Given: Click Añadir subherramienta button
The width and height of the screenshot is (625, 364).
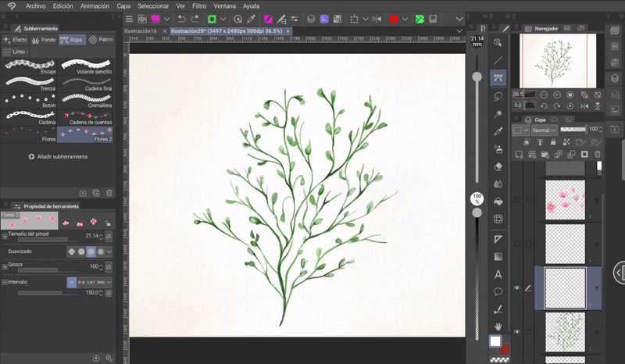Looking at the screenshot, I should (59, 156).
